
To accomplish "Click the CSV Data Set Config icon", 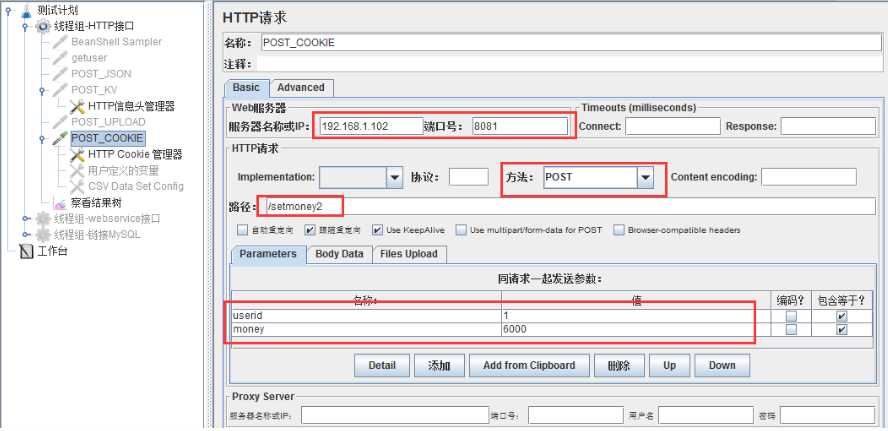I will point(77,186).
